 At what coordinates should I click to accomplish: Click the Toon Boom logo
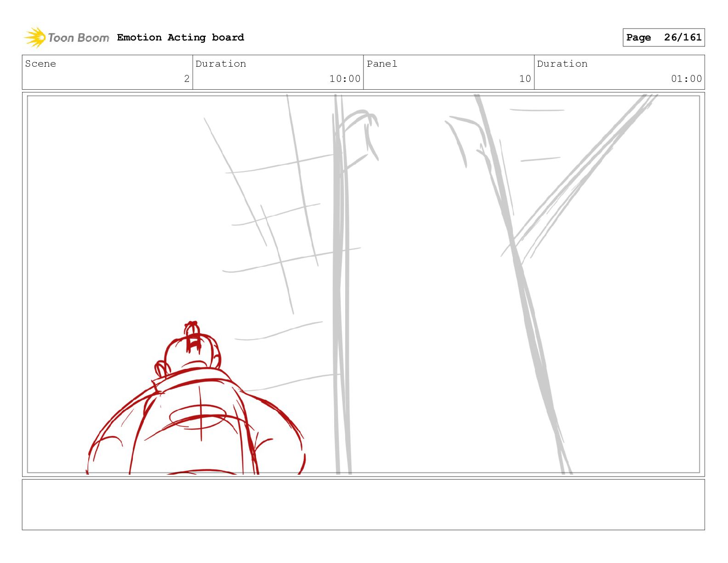[67, 37]
